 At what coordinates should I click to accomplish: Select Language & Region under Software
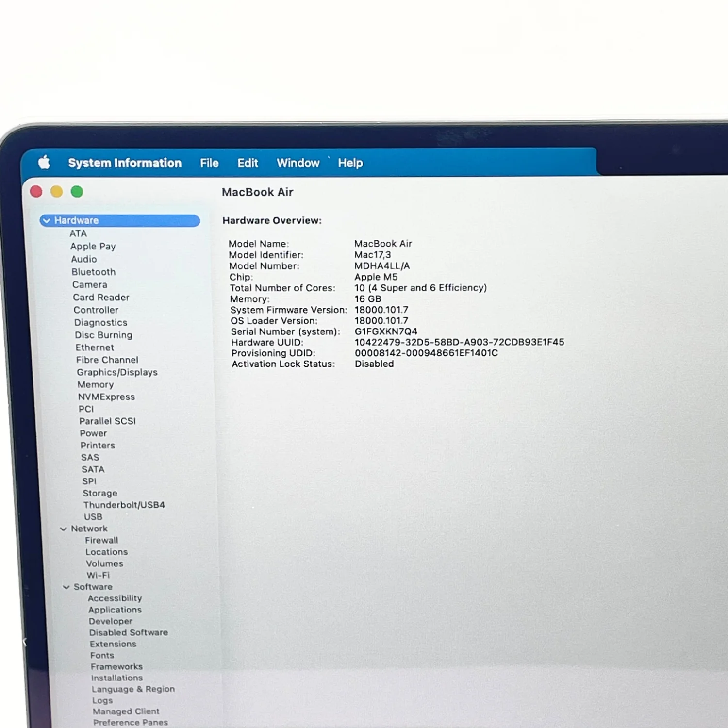pyautogui.click(x=133, y=689)
